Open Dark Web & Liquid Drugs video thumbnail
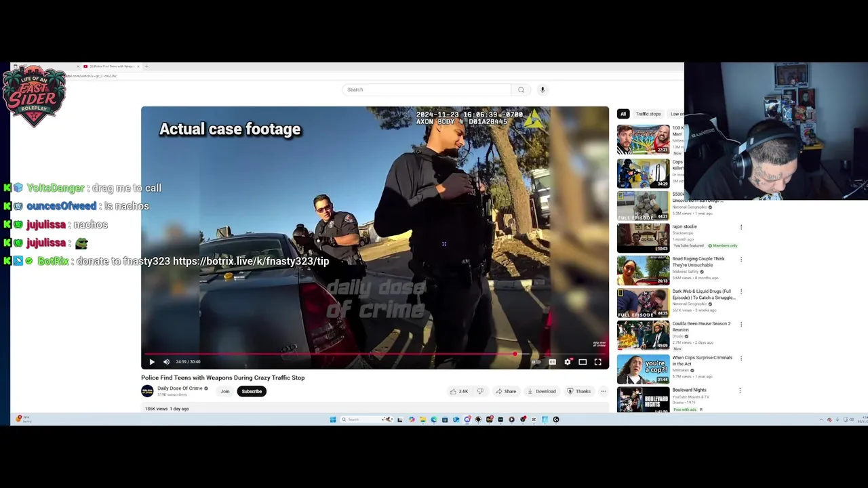 [x=643, y=303]
